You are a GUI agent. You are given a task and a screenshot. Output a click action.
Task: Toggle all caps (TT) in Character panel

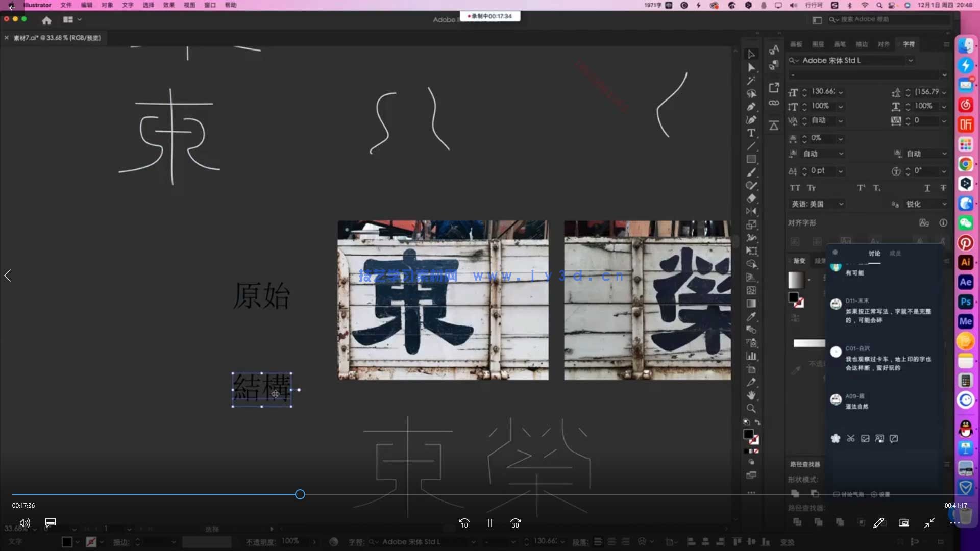[795, 188]
